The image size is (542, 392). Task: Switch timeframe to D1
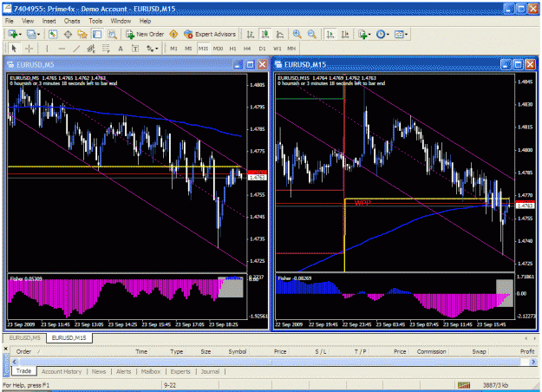tap(263, 49)
